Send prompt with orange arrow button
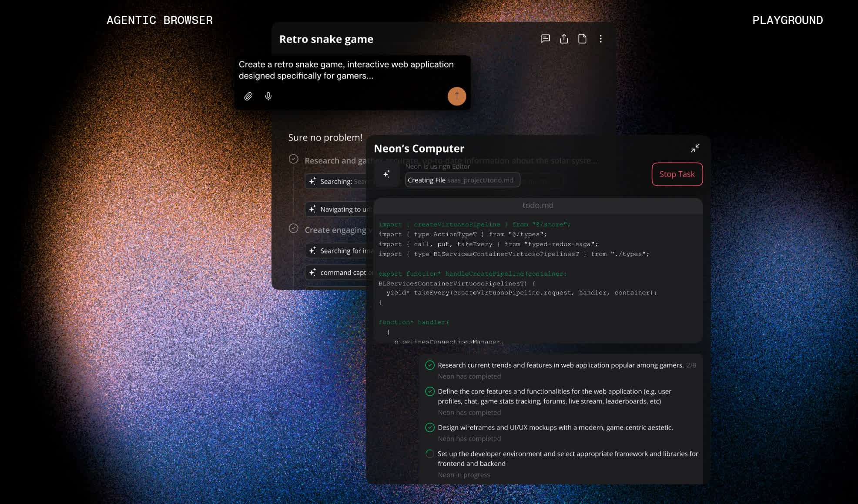Screen dimensions: 858x504 pyautogui.click(x=457, y=96)
